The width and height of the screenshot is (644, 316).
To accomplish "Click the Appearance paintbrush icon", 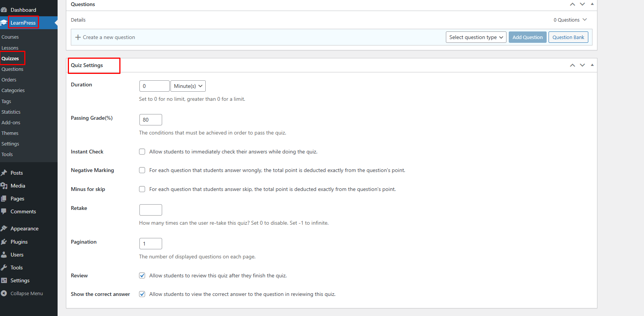I will pyautogui.click(x=4, y=228).
